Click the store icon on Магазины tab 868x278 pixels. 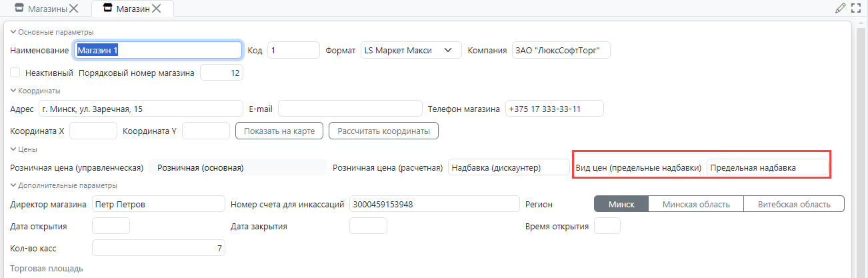click(19, 9)
